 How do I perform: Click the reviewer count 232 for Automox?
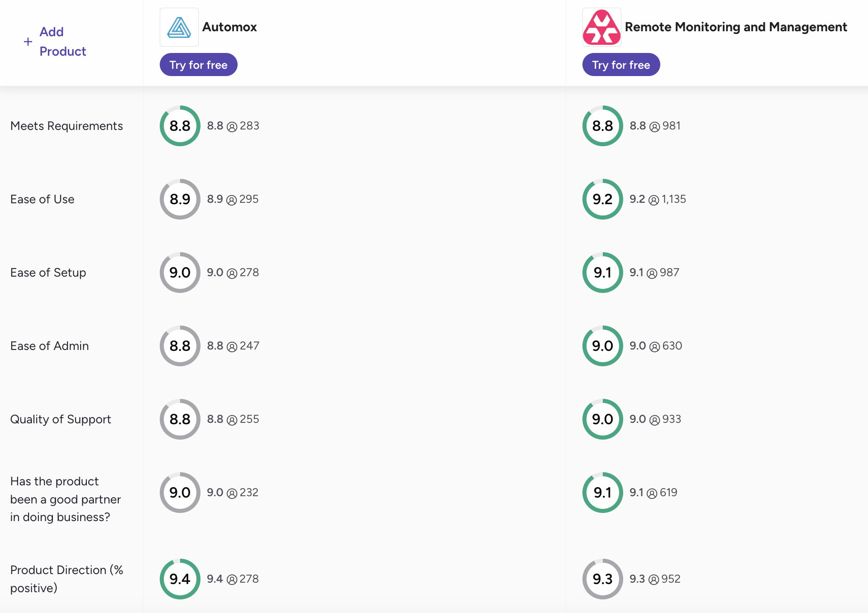(x=249, y=493)
